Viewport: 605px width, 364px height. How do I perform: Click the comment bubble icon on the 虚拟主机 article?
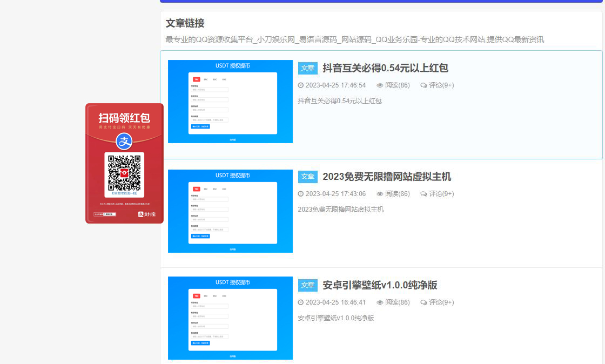[423, 194]
